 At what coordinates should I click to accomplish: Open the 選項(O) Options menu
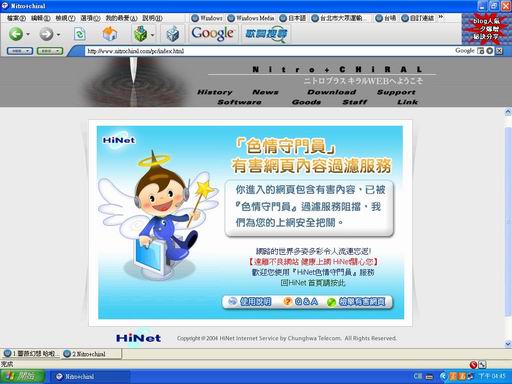coord(90,18)
